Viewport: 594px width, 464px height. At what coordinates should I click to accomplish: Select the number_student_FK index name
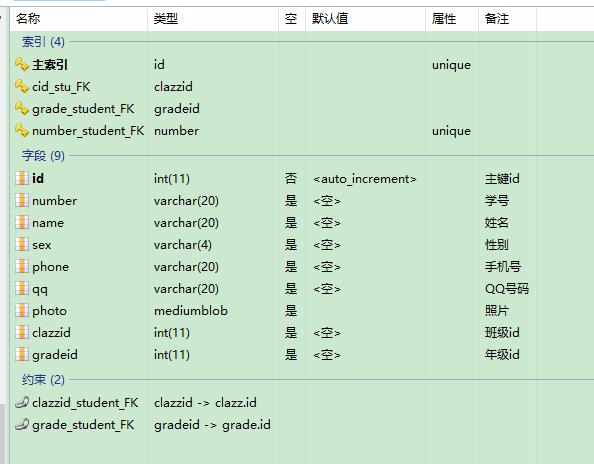[88, 131]
